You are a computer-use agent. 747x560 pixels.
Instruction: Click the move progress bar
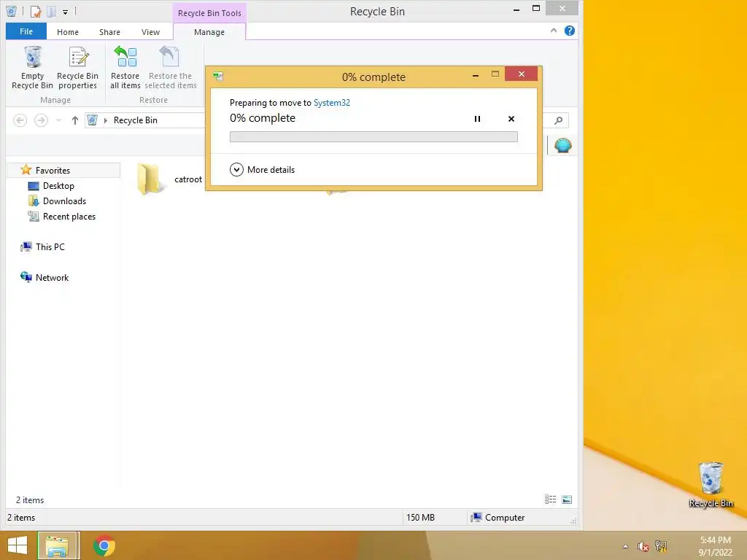tap(373, 136)
